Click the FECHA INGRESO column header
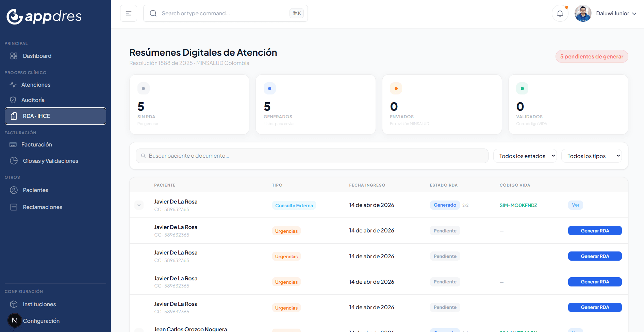This screenshot has width=644, height=332. click(x=367, y=185)
